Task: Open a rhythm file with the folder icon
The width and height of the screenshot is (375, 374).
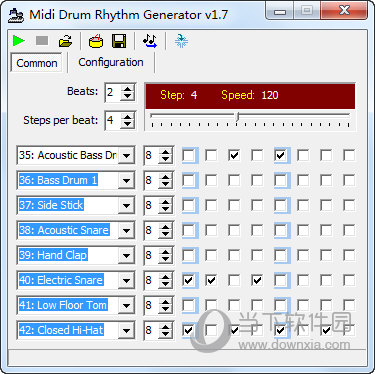Action: 65,41
